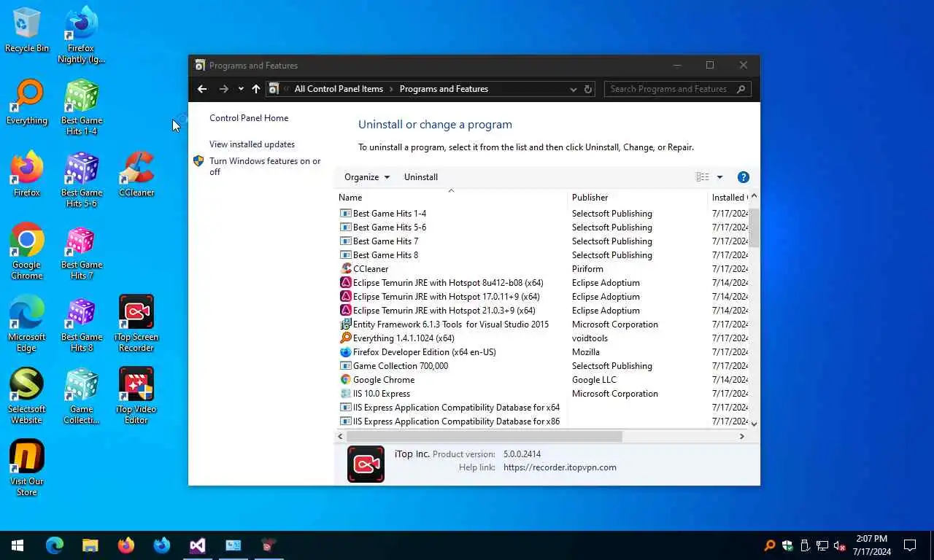934x560 pixels.
Task: Change view using the view icon
Action: pos(702,177)
